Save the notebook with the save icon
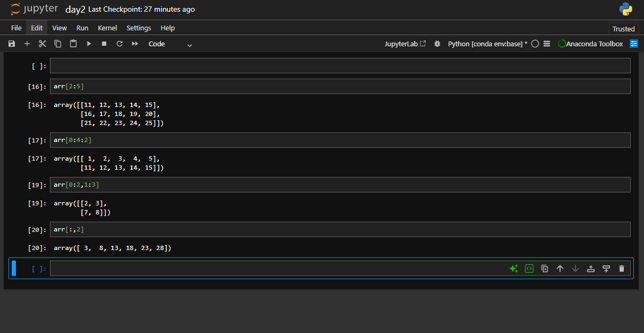 11,44
